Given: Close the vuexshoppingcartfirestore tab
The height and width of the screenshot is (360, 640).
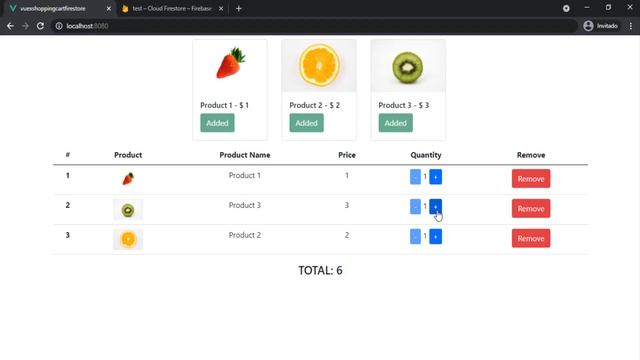Looking at the screenshot, I should pos(109,8).
